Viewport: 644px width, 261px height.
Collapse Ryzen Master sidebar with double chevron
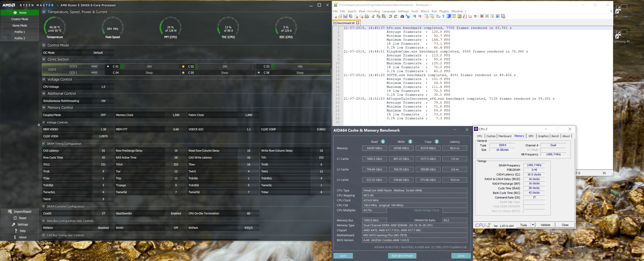(x=39, y=125)
